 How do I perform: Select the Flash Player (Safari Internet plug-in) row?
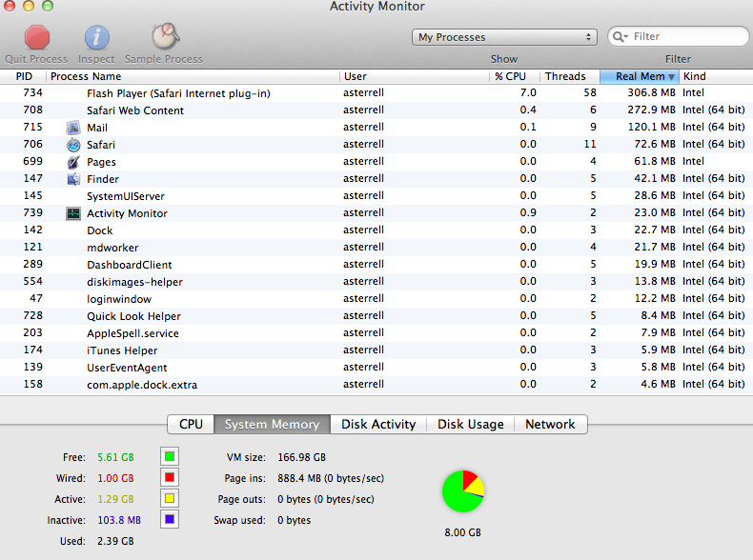(376, 93)
